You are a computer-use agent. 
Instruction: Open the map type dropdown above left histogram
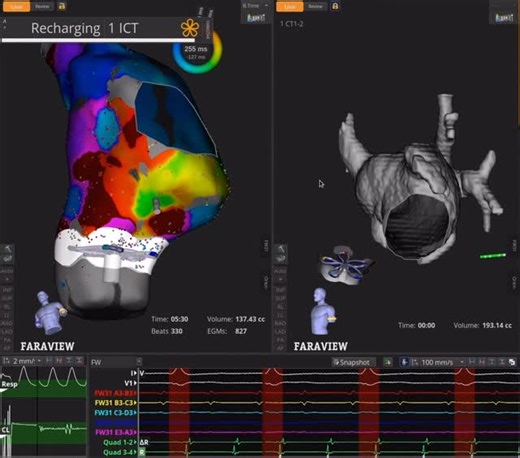pyautogui.click(x=255, y=6)
